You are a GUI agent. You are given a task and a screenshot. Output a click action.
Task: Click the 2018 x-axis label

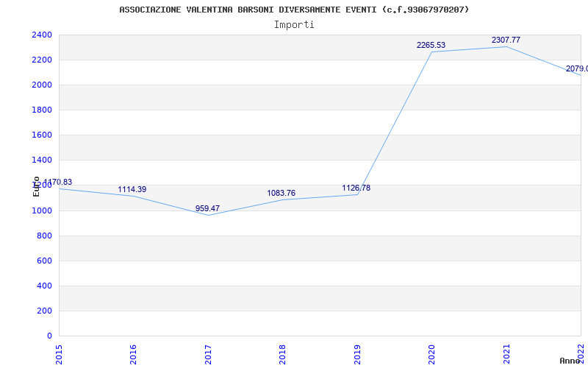click(283, 355)
